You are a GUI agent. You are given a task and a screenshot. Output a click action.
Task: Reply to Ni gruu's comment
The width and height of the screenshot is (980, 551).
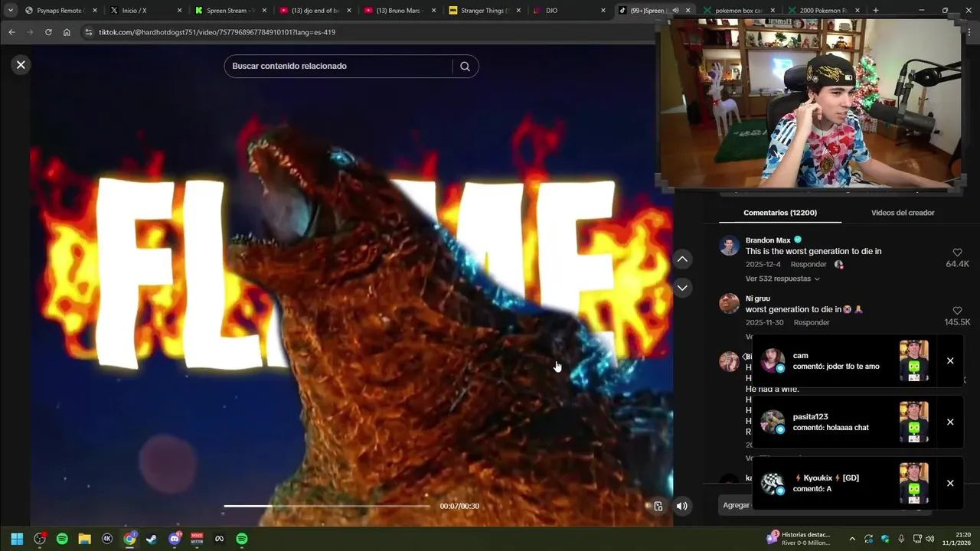pos(812,323)
